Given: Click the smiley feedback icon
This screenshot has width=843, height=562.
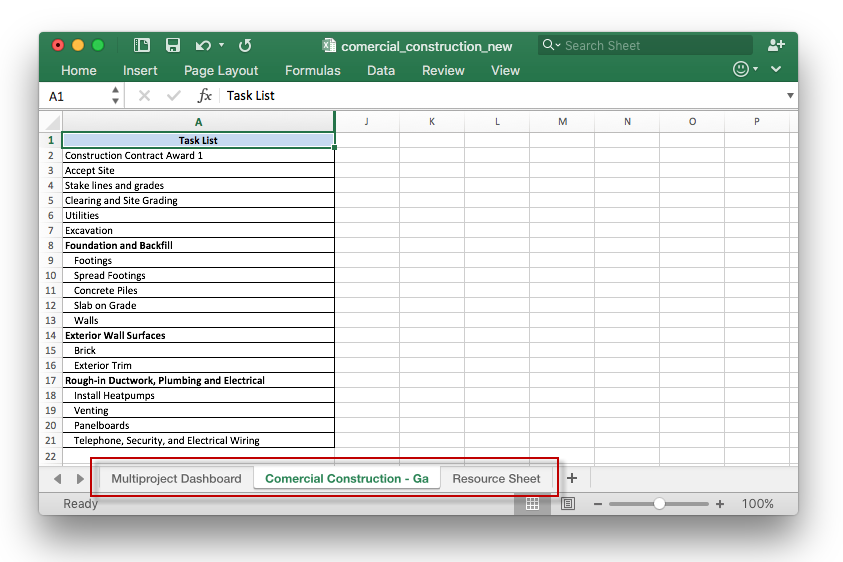Looking at the screenshot, I should pyautogui.click(x=741, y=69).
